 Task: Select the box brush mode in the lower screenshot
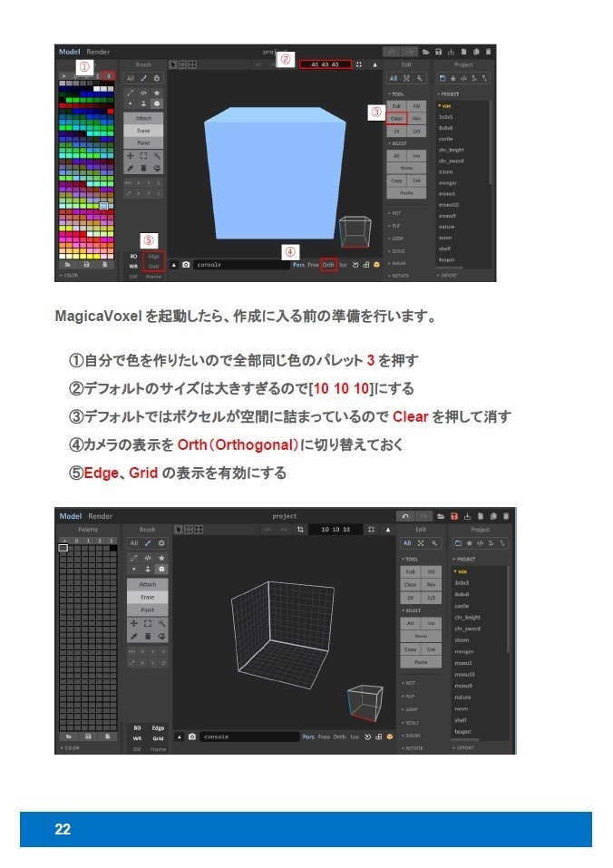coord(161,569)
